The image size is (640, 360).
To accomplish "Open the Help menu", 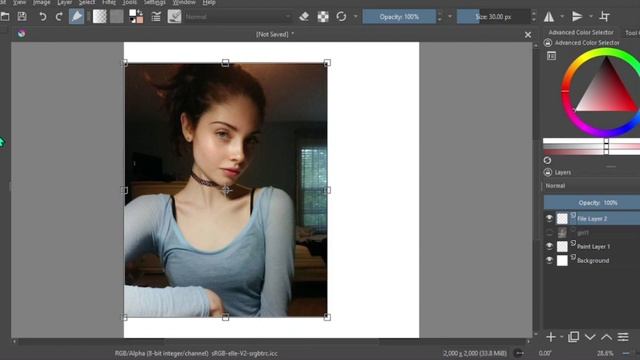I will coord(209,2).
